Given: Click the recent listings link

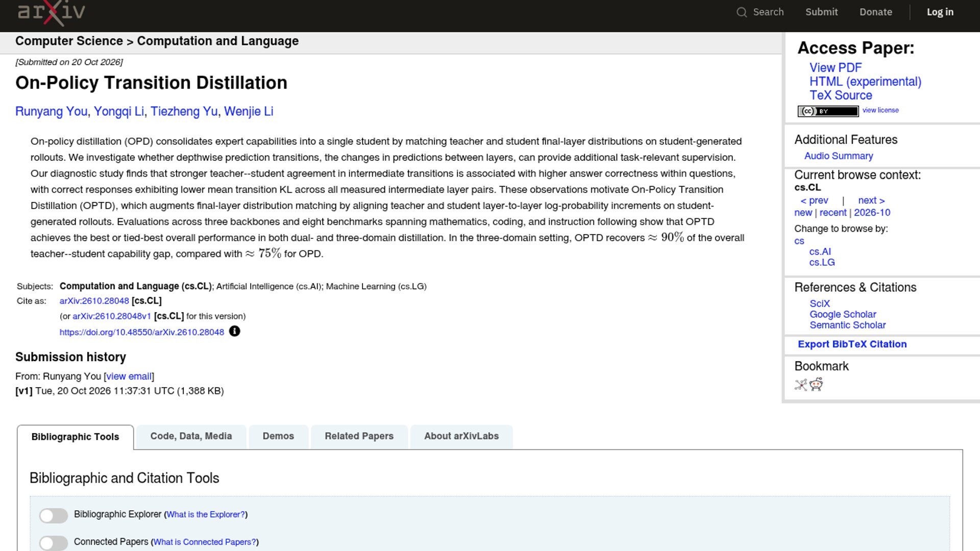Looking at the screenshot, I should click(x=833, y=213).
